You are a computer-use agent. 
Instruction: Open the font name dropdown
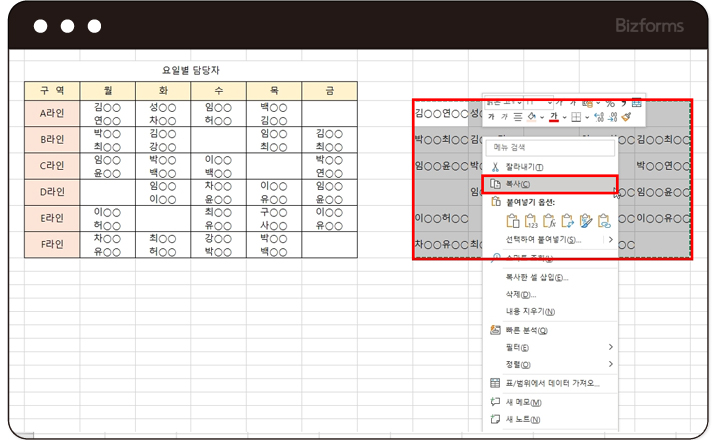click(x=519, y=103)
